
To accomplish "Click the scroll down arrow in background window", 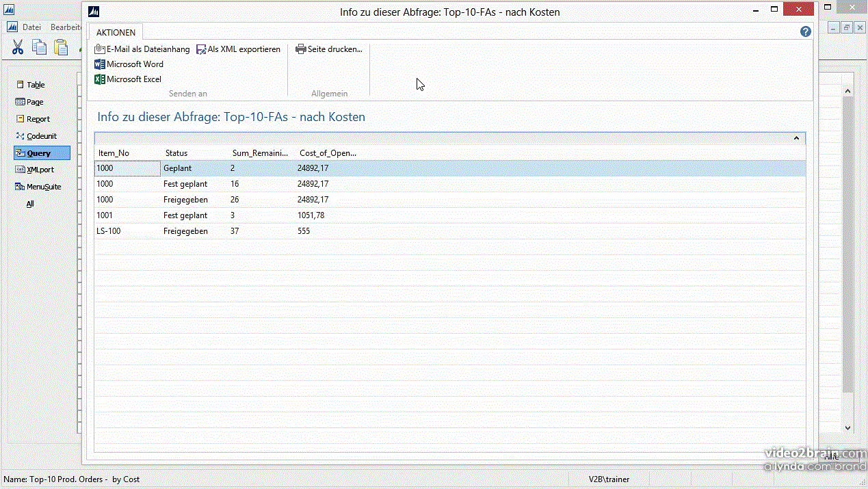I will coord(847,427).
